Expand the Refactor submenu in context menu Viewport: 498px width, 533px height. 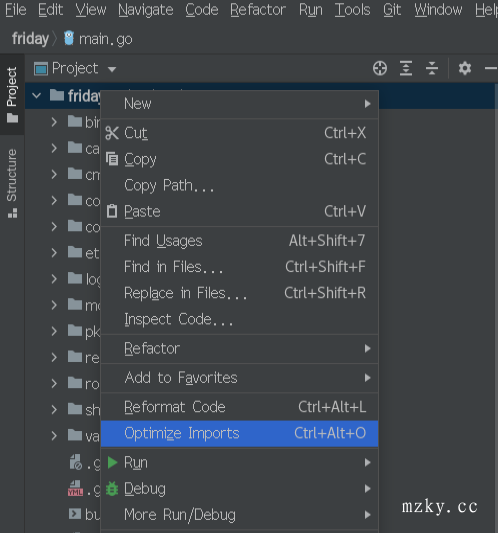240,348
